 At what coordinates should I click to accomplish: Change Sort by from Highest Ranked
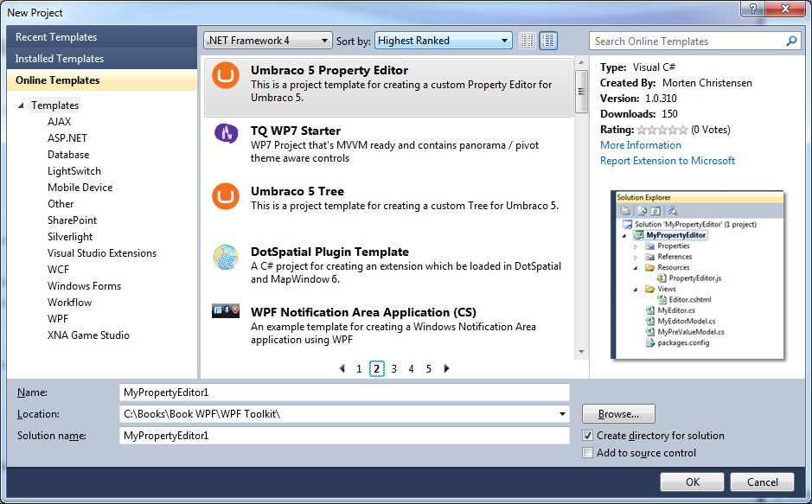pos(506,39)
